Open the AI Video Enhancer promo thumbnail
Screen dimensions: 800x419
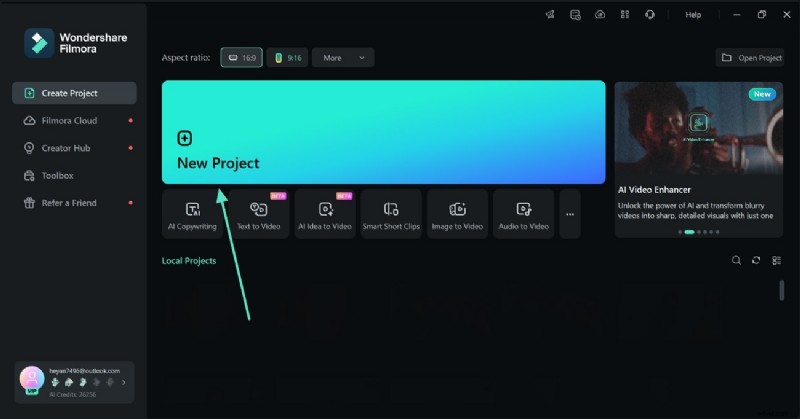tap(698, 128)
